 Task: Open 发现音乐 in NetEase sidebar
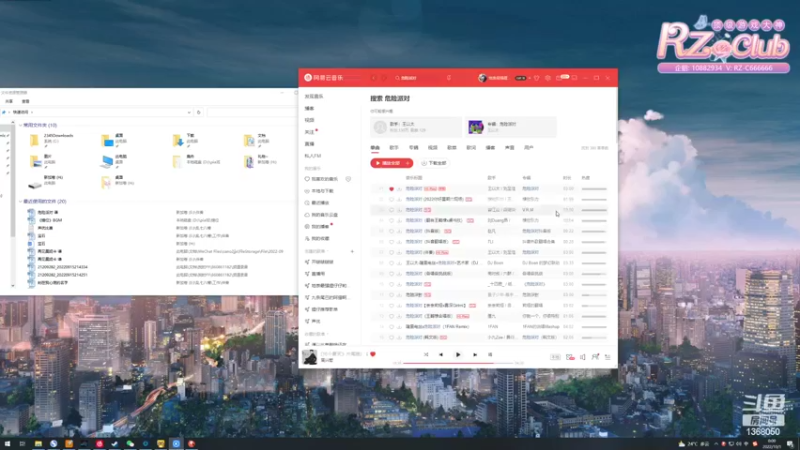click(x=314, y=96)
